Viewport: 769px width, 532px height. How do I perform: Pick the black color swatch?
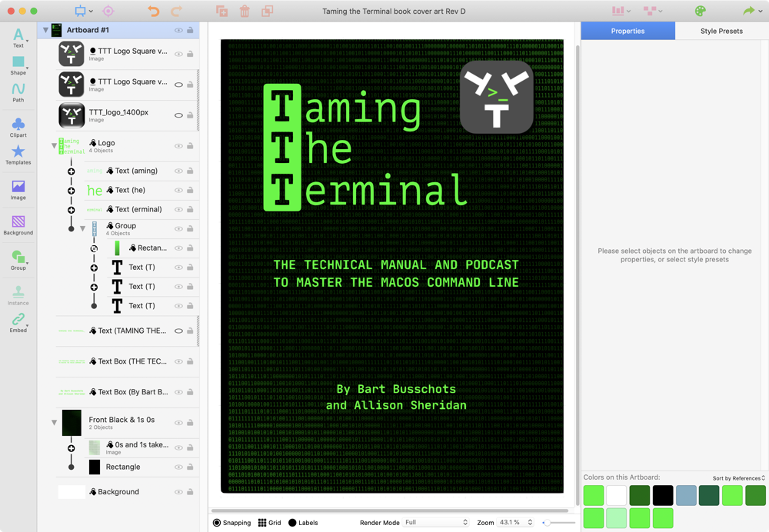tap(663, 495)
